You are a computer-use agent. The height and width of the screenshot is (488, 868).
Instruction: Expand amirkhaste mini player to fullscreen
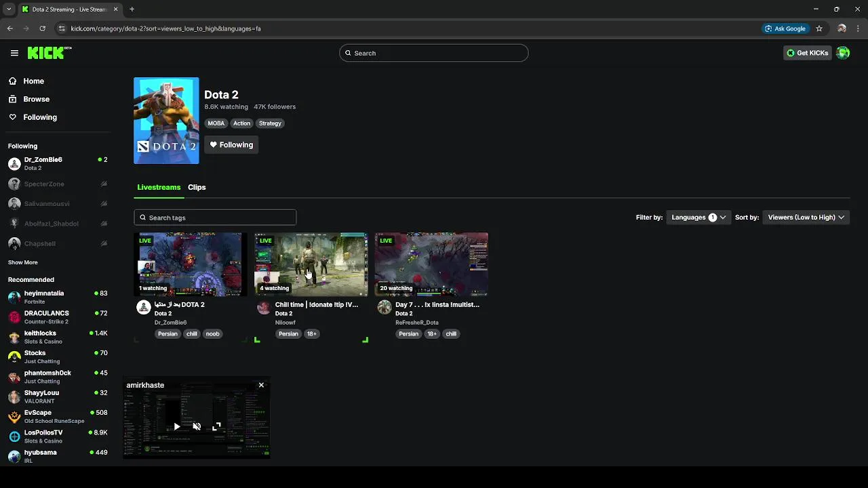[x=216, y=426]
